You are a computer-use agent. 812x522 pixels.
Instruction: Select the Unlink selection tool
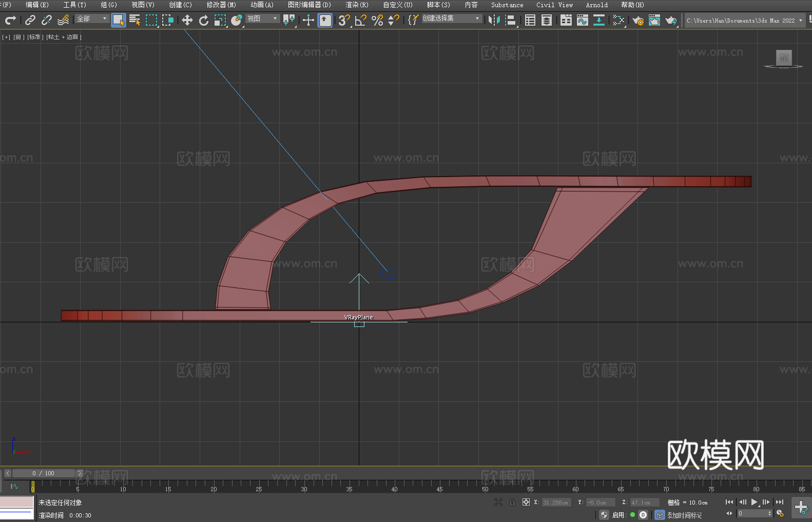tap(47, 20)
